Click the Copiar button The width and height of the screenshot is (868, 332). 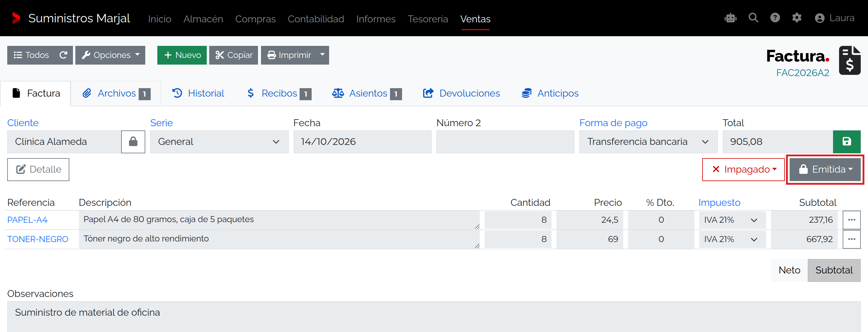coord(234,55)
